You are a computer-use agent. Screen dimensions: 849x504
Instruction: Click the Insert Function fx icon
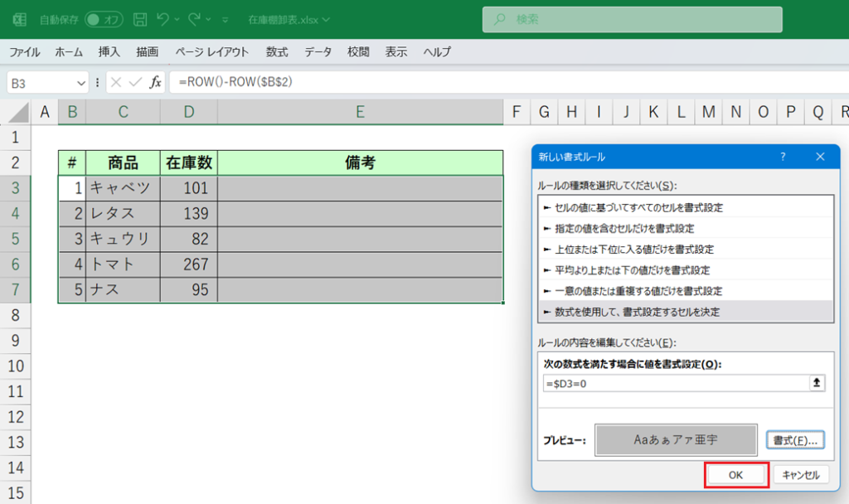click(155, 82)
